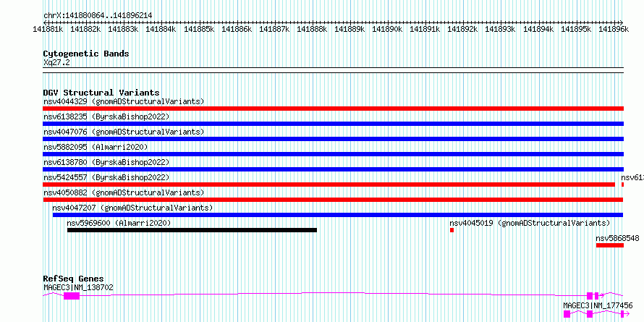Viewport: 644px width, 322px height.
Task: Click the first exon box of MAGEC3 NM_177456
Action: pyautogui.click(x=567, y=314)
